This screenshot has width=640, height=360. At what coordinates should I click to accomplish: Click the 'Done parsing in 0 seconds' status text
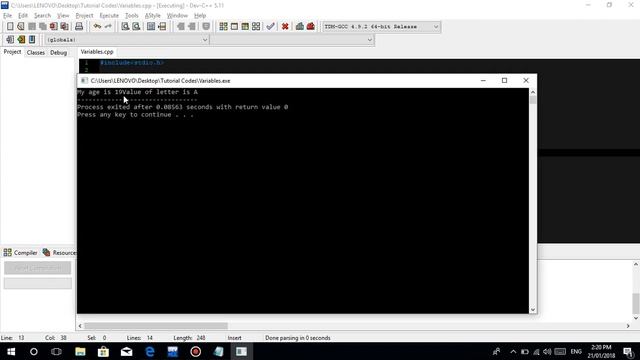298,338
